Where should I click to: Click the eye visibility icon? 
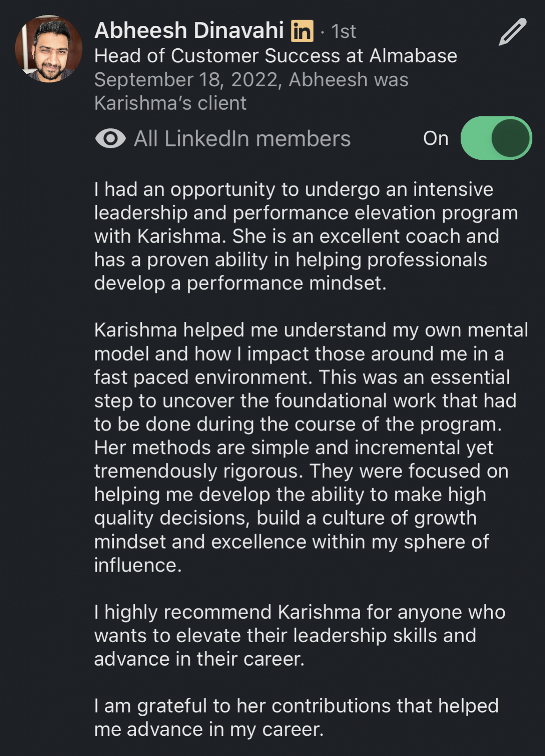110,139
